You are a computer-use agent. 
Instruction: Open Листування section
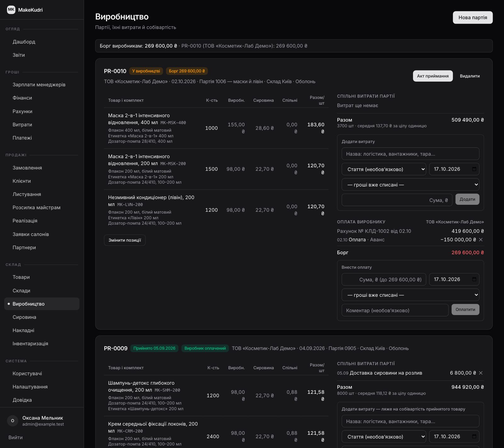[x=42, y=194]
